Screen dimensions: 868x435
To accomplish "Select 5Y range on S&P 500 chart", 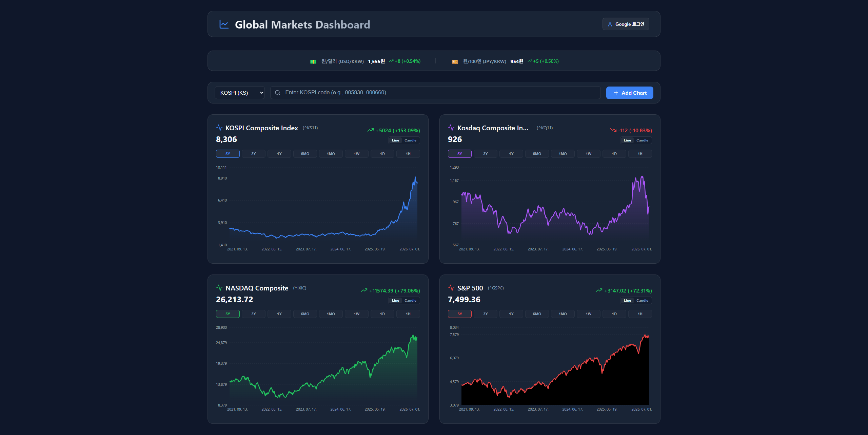I will tap(460, 314).
